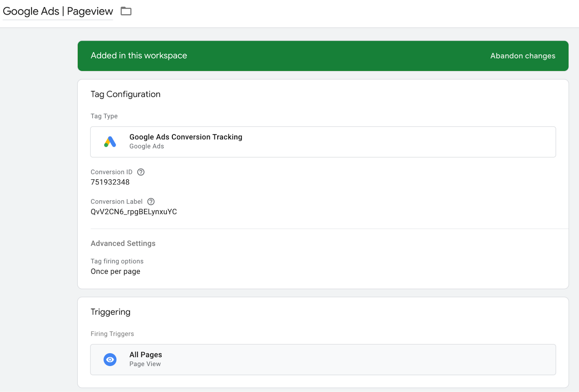The image size is (579, 392).
Task: Open the folder icon beside the tag name
Action: 126,11
